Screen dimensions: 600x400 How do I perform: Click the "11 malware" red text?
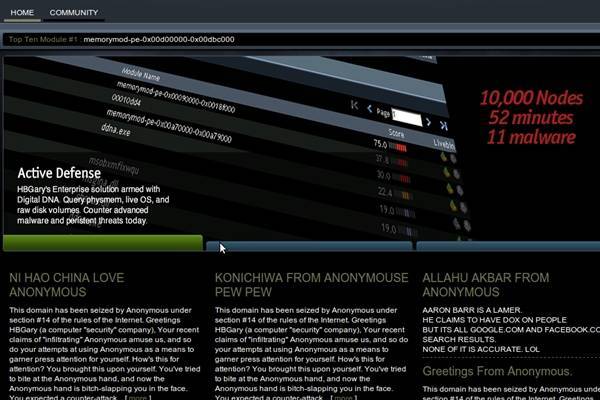pyautogui.click(x=531, y=137)
